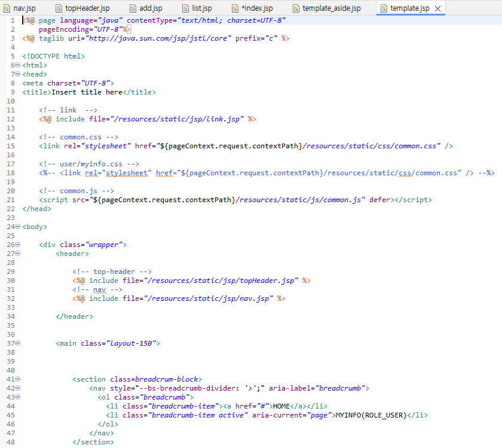Click the add.jsp file icon
The height and width of the screenshot is (448, 502).
(133, 8)
